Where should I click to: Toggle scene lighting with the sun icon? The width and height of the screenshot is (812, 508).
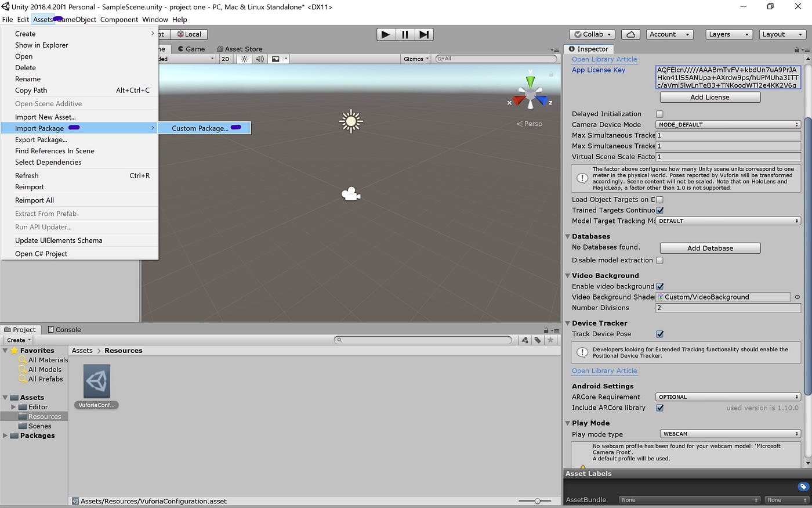(x=244, y=59)
